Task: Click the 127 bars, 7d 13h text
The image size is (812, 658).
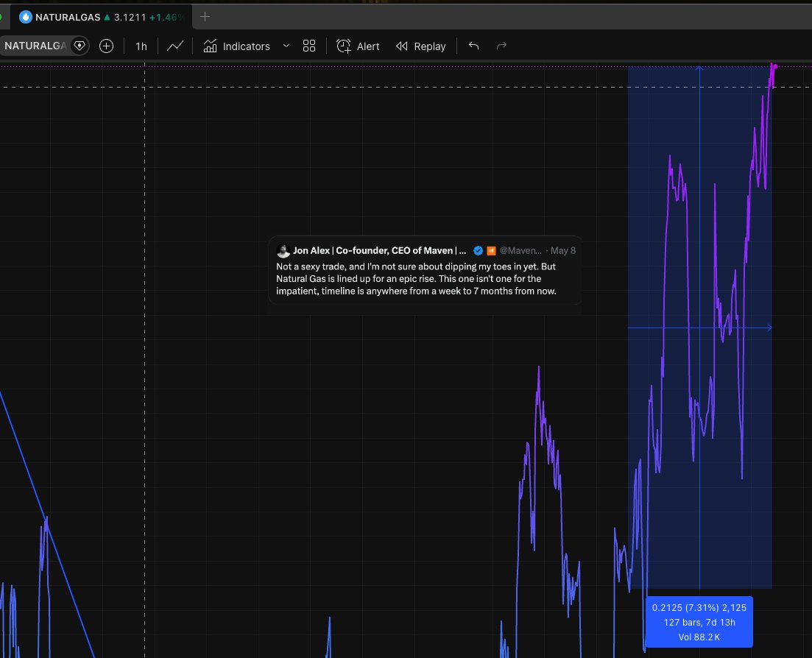Action: click(x=699, y=622)
